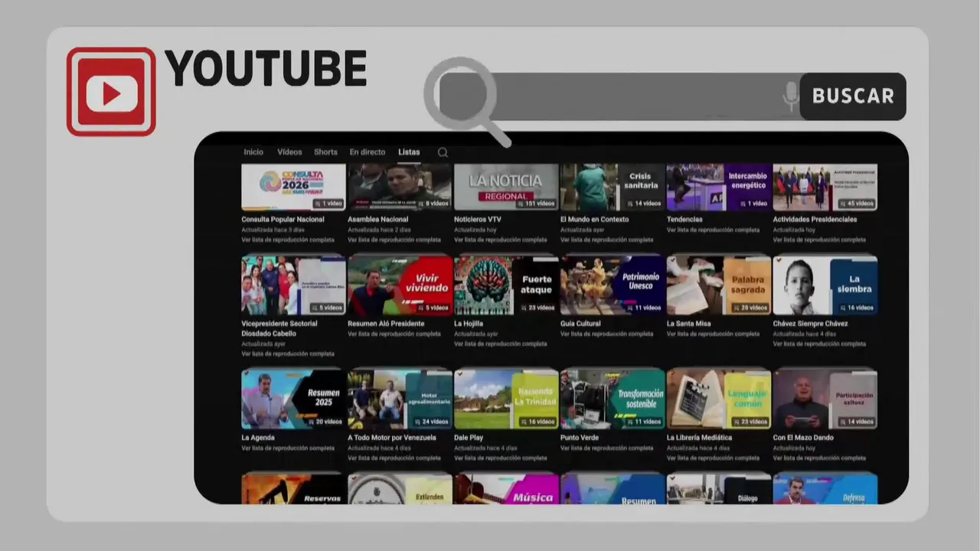This screenshot has width=980, height=551.
Task: Click the Dale Play title
Action: [469, 438]
